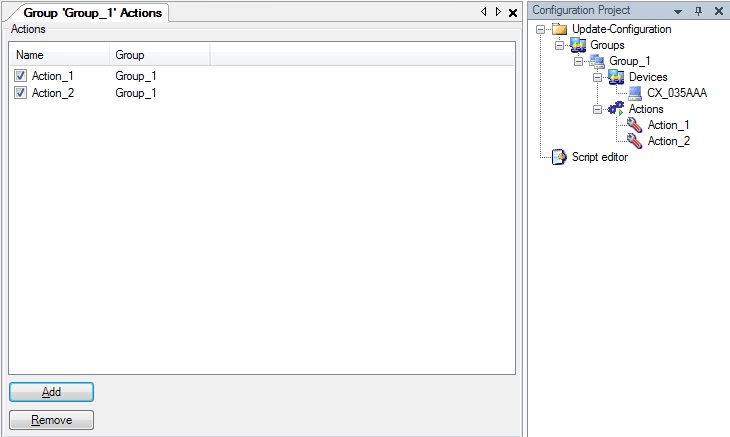Screen dimensions: 730x437
Task: Select the Group 'Group_1' Actions tab
Action: coord(92,13)
